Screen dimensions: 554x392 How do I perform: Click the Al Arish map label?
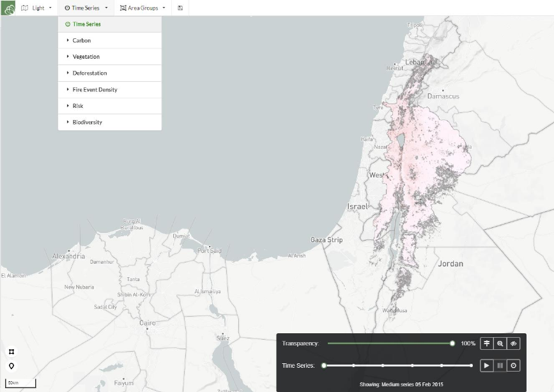tap(296, 255)
